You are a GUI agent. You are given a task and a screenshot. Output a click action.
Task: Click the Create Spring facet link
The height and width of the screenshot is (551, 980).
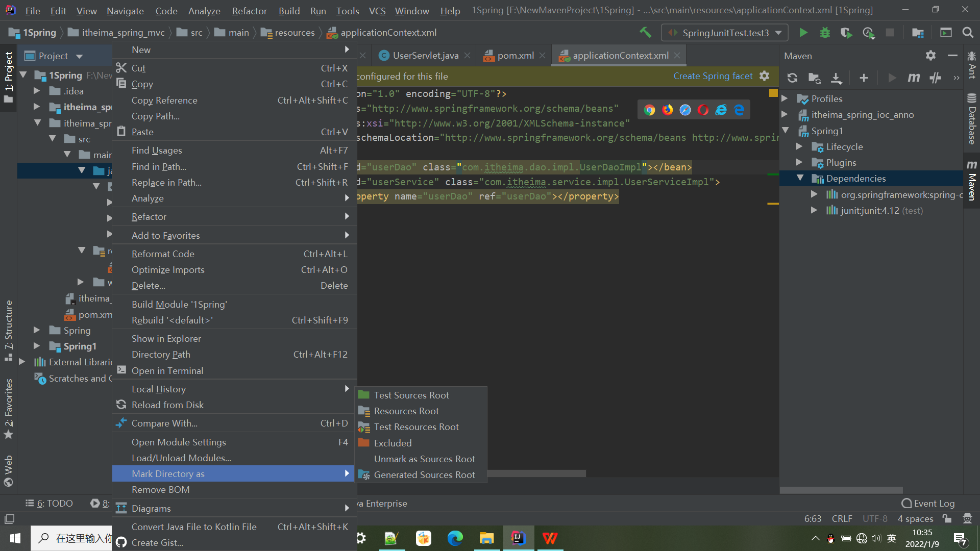(x=713, y=76)
